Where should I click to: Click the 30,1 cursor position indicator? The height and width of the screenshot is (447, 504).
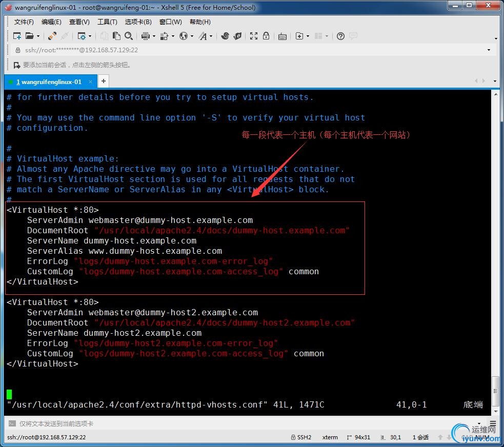[391, 437]
